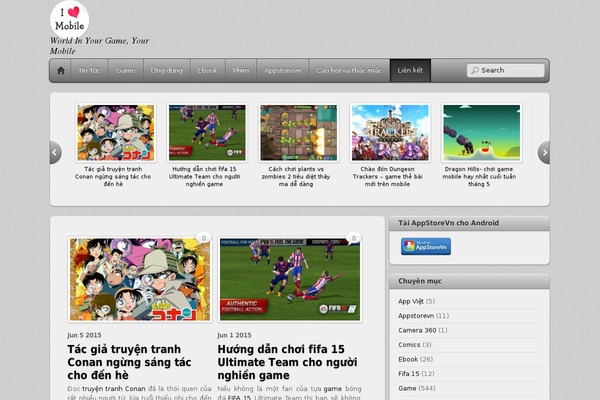Click the Search input field
600x400 pixels.
point(505,70)
